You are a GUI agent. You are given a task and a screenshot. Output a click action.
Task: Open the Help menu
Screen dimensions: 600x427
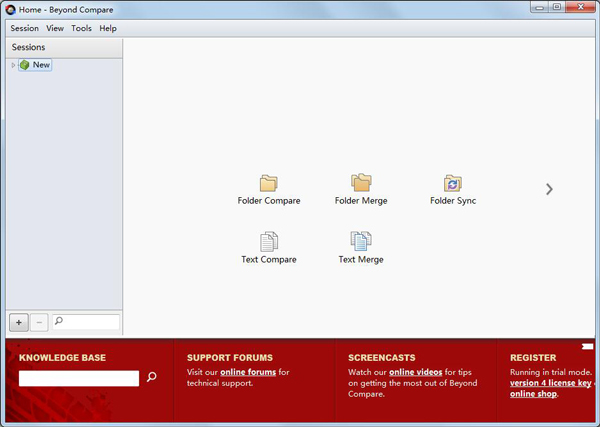(x=108, y=28)
